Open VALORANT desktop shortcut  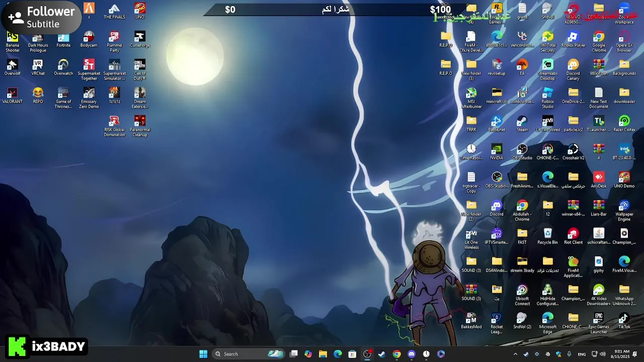[x=13, y=96]
